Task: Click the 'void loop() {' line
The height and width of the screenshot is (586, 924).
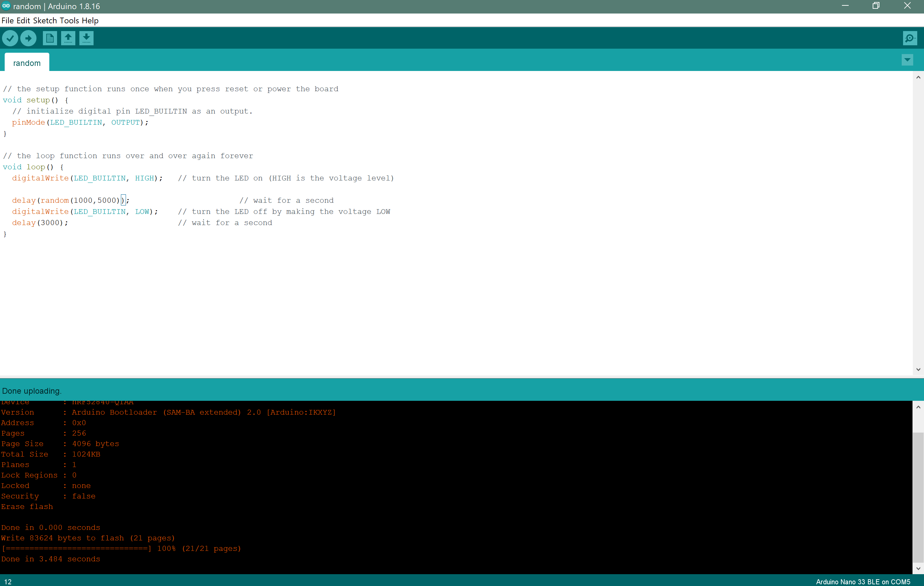Action: 33,167
